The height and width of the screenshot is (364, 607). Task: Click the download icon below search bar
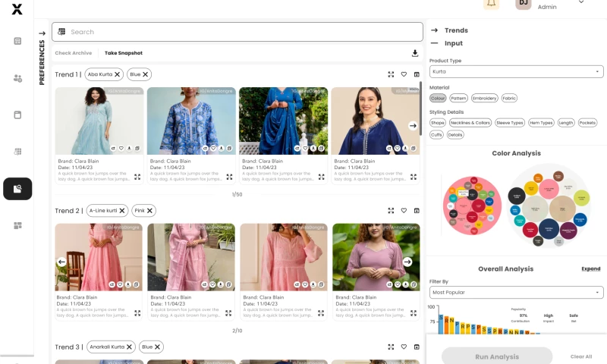click(x=415, y=53)
